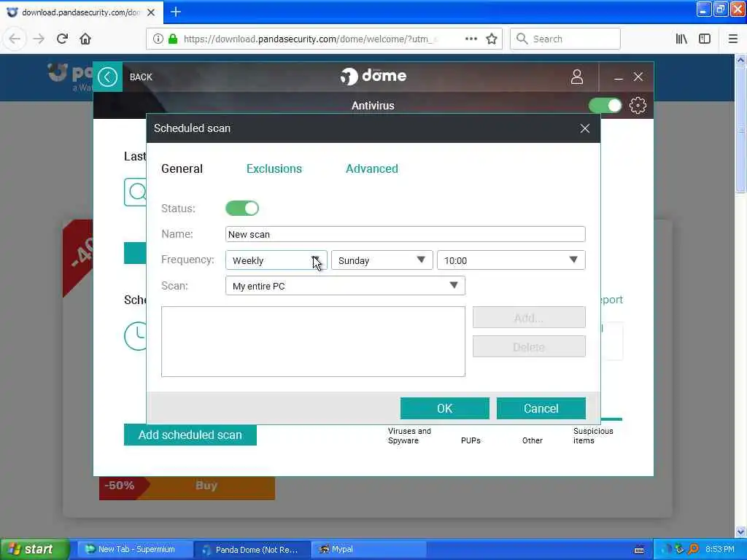Viewport: 747px width, 560px height.
Task: Open the Windows start menu
Action: click(35, 549)
